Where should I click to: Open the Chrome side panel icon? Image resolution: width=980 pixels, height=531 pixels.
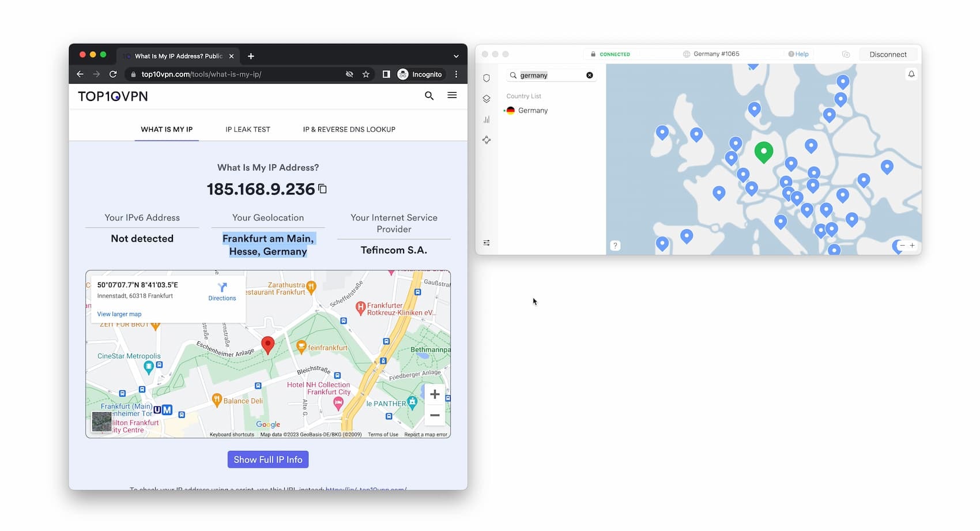[386, 74]
